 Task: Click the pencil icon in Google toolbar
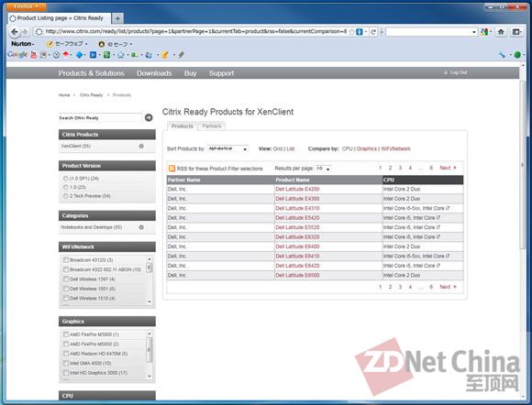pos(182,55)
